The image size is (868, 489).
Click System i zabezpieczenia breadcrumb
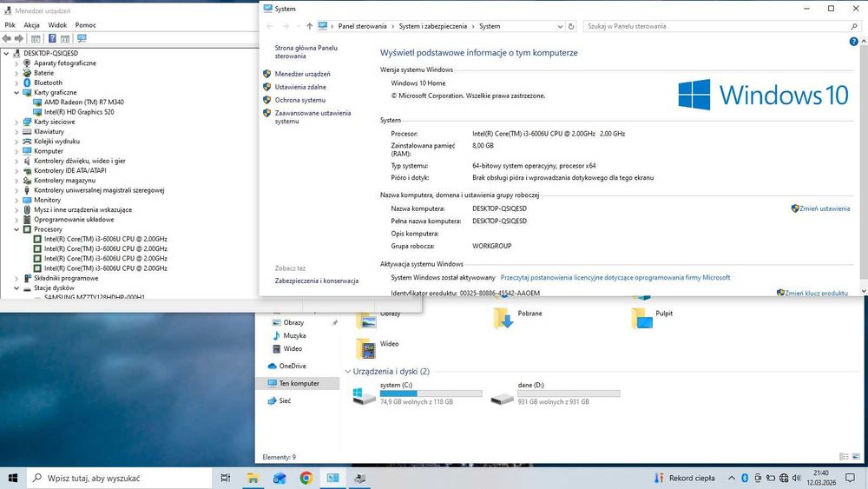[x=433, y=26]
